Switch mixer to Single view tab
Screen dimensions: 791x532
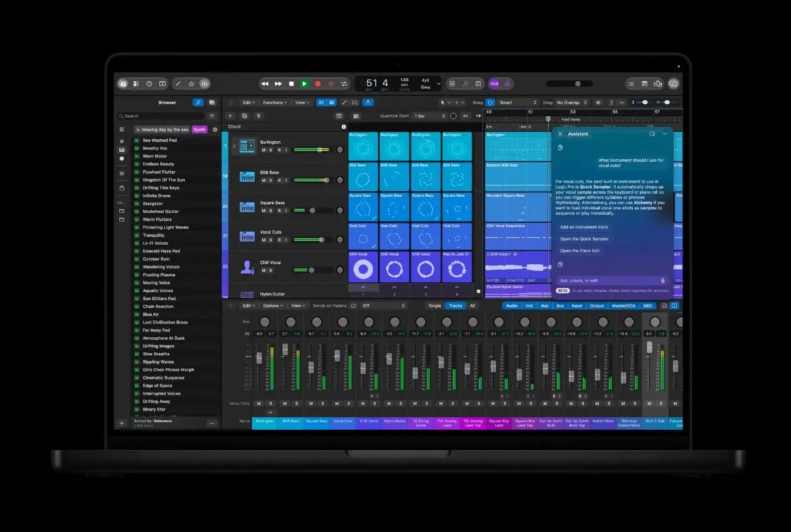pos(435,306)
